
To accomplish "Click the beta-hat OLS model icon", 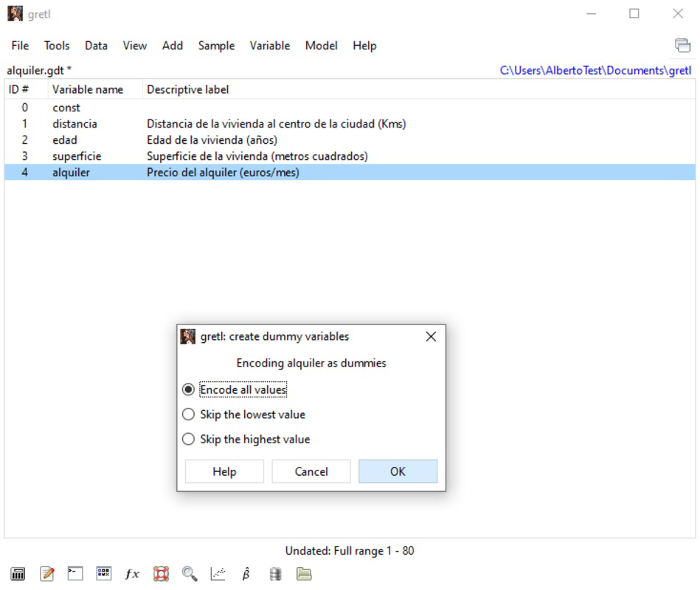I will click(x=246, y=574).
